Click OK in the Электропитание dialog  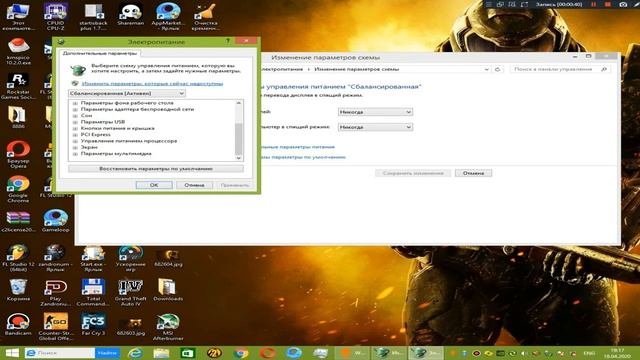154,185
